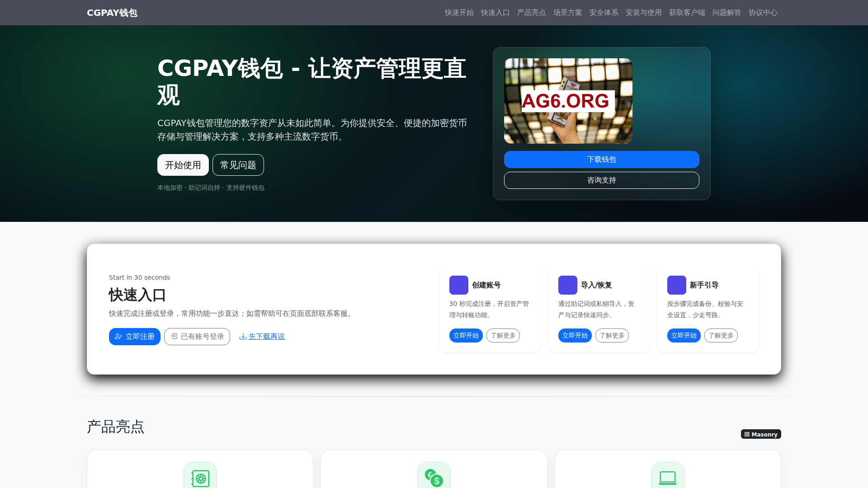Click 了解更多 in the 创建账号 card

pyautogui.click(x=503, y=336)
